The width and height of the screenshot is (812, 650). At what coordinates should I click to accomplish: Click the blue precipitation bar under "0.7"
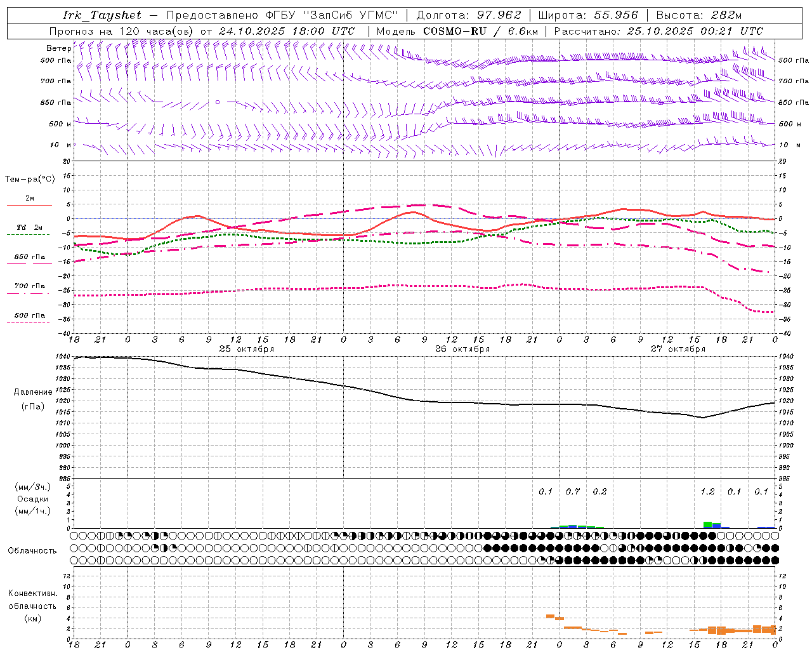pos(572,527)
